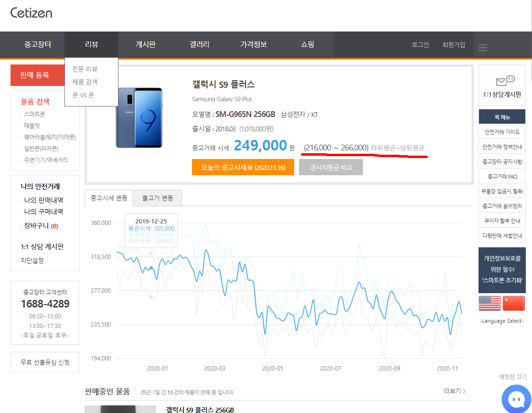Click 채팅창 끄기
532x413 pixels.
[x=513, y=377]
